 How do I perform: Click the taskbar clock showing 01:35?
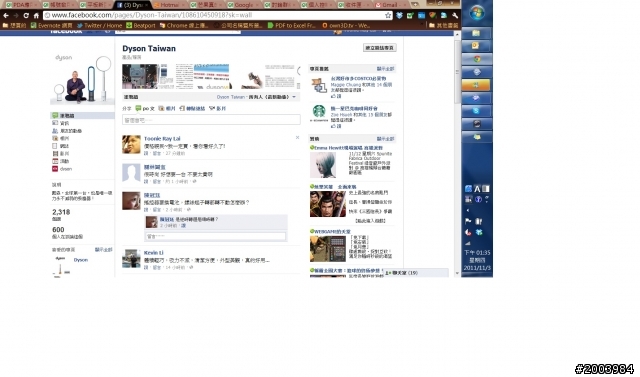477,260
